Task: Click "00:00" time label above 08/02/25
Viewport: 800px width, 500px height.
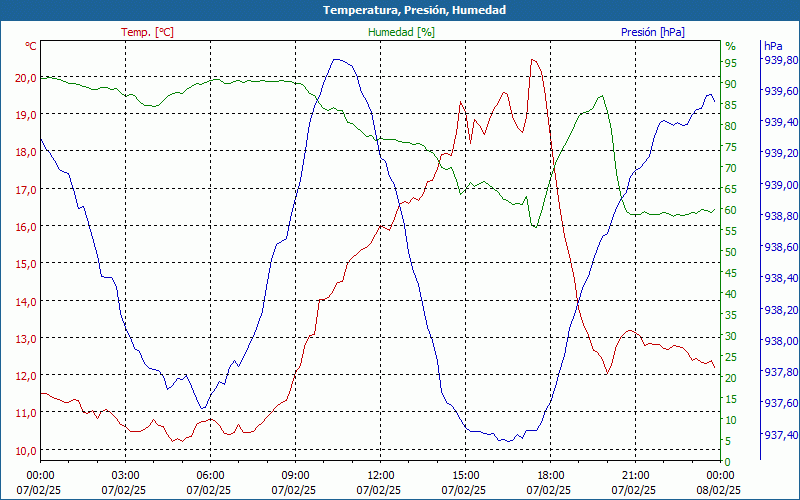Action: [720, 476]
